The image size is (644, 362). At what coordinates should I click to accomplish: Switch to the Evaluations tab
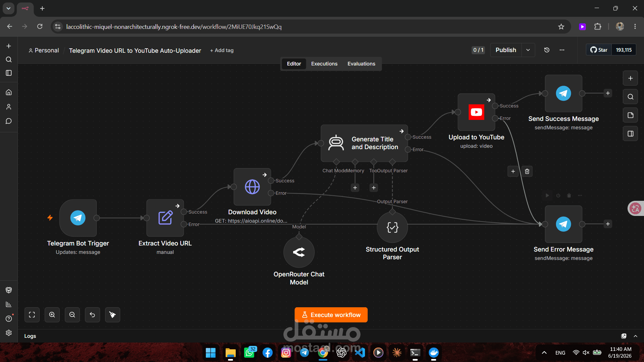pyautogui.click(x=361, y=64)
